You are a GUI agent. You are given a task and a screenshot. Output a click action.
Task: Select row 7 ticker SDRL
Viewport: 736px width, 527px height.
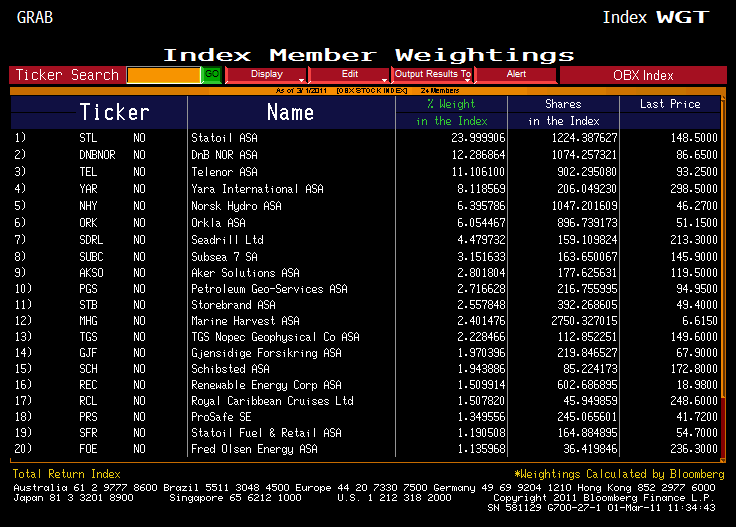click(x=91, y=240)
